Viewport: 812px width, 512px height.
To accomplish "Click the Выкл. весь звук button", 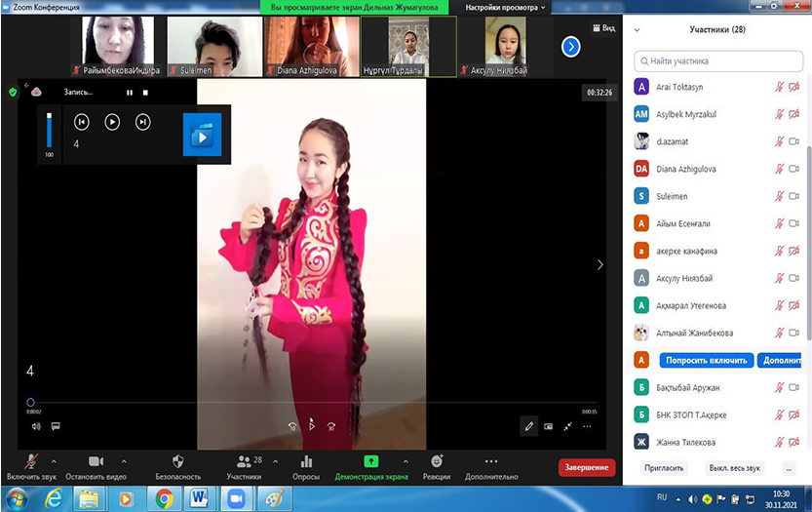I will point(736,468).
